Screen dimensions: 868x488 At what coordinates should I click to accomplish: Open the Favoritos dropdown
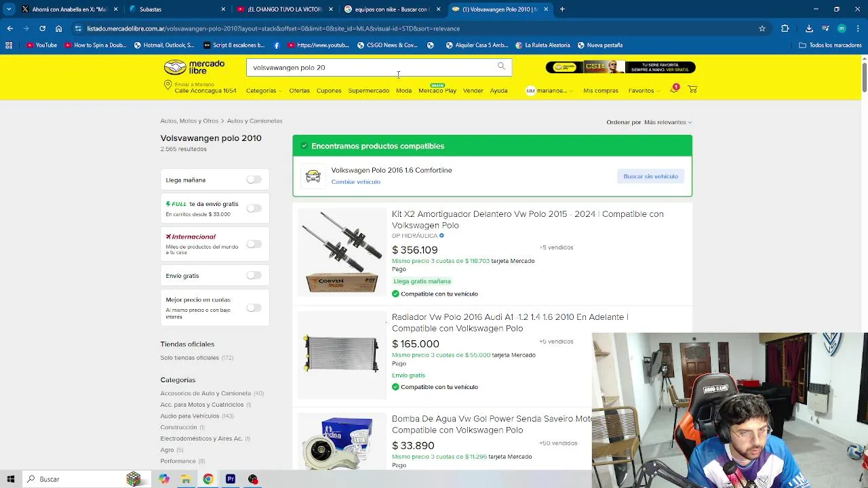(x=644, y=91)
